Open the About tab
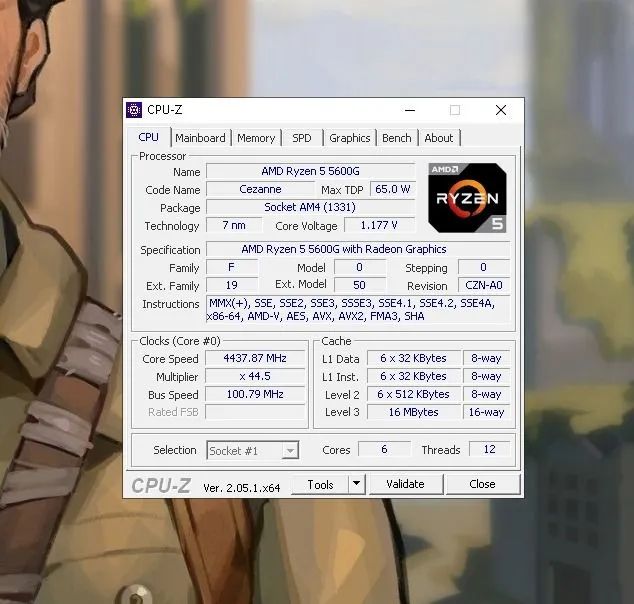Screen dimensions: 634x604 click(439, 138)
